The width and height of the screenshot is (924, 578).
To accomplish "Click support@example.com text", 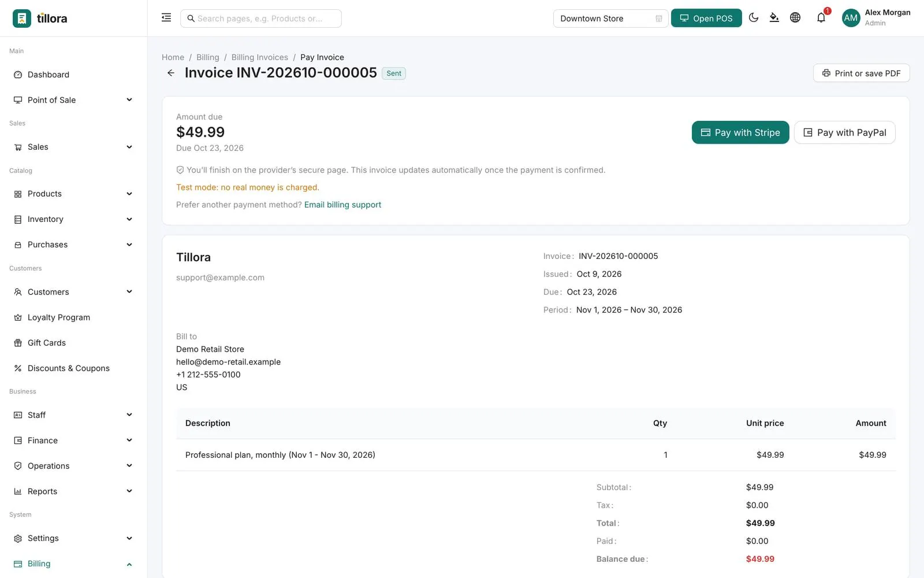I will point(220,277).
